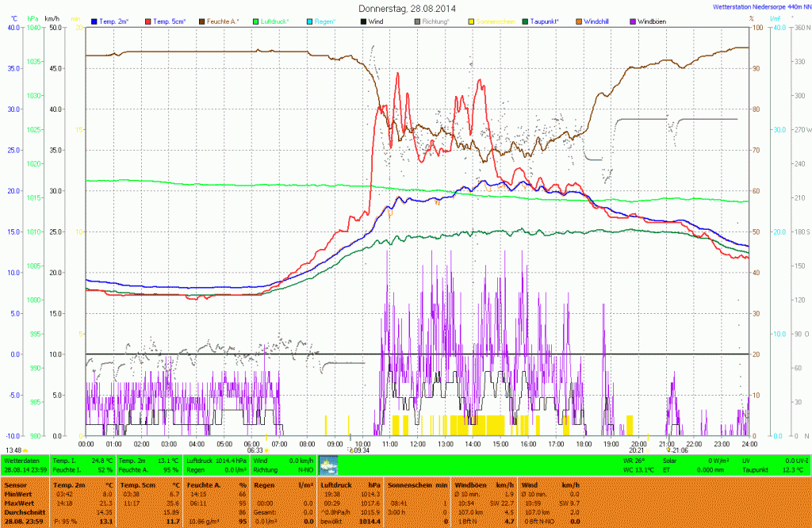Click the purple Windböen legend square
The width and height of the screenshot is (812, 528).
[633, 21]
